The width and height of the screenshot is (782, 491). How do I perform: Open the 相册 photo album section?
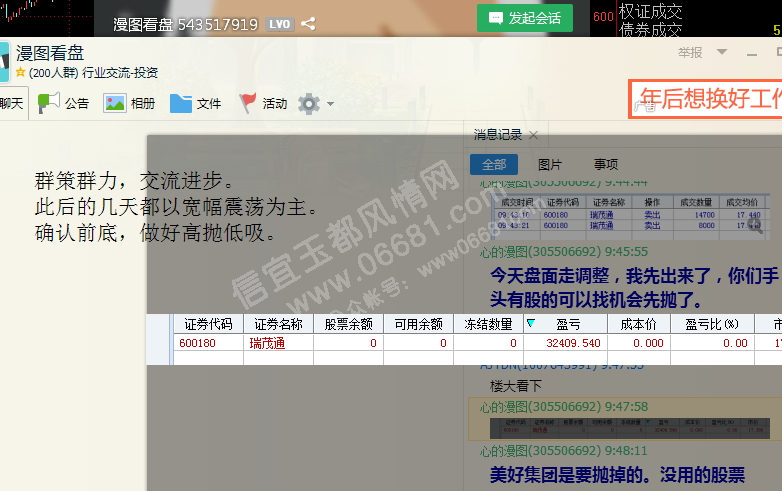[x=129, y=103]
